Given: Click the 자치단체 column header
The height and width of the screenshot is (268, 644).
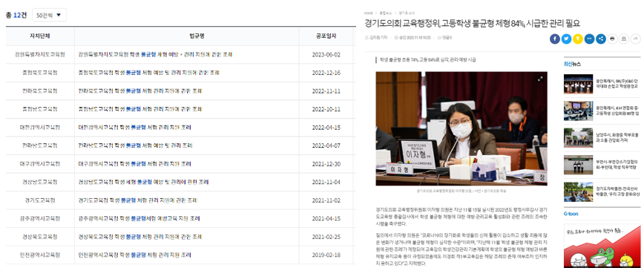Looking at the screenshot, I should 40,36.
